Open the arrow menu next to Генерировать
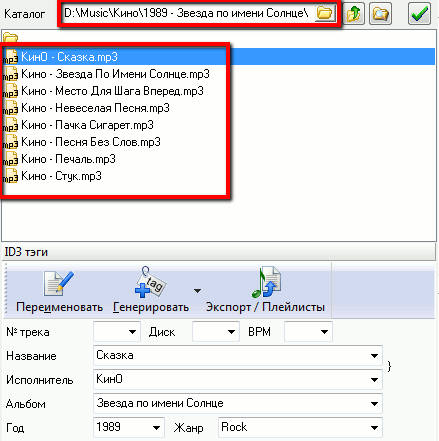Image resolution: width=439 pixels, height=441 pixels. 197,291
